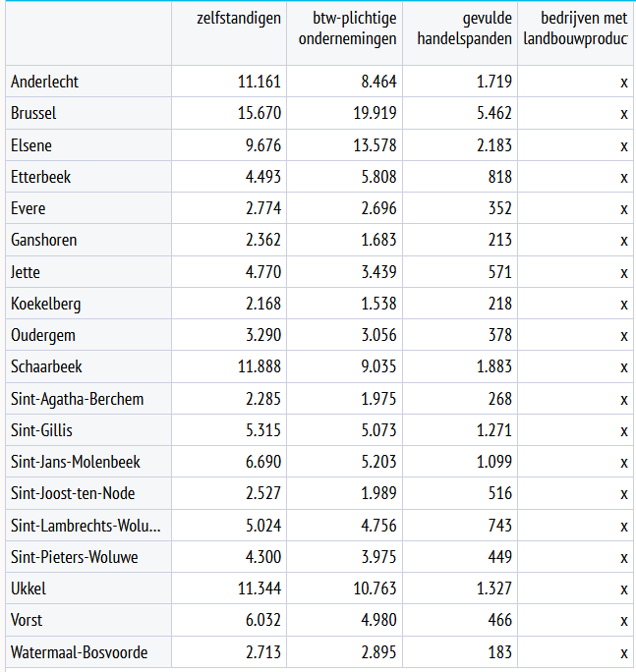Select the Schaarbeek row label
The image size is (636, 672).
[x=46, y=366]
